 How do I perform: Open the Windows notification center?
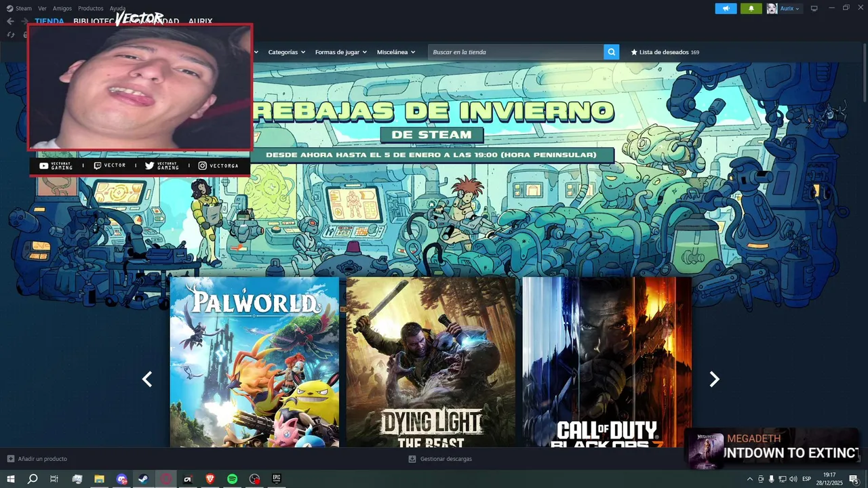854,479
